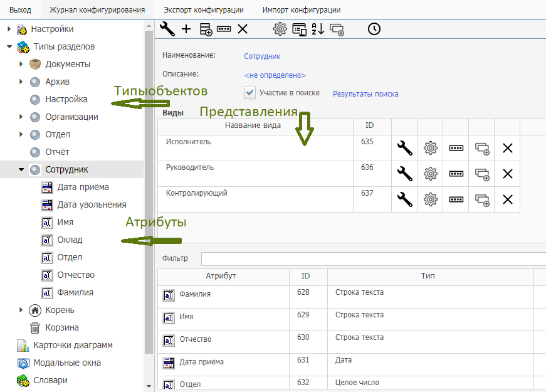The width and height of the screenshot is (546, 392).
Task: Open Импорт конфигурации menu item
Action: (302, 10)
